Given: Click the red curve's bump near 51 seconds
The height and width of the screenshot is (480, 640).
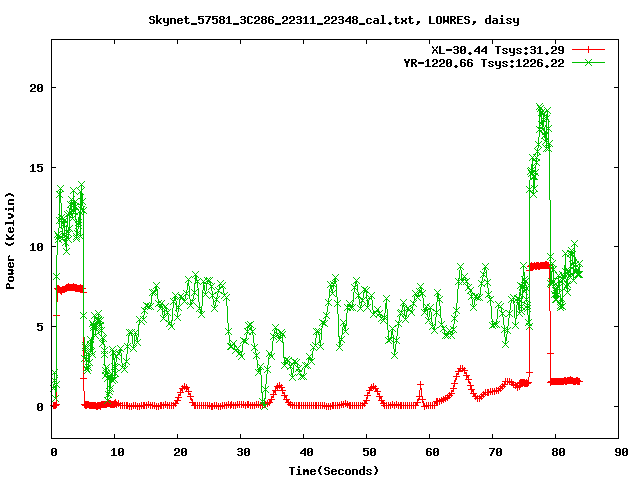Looking at the screenshot, I should click(x=373, y=386).
